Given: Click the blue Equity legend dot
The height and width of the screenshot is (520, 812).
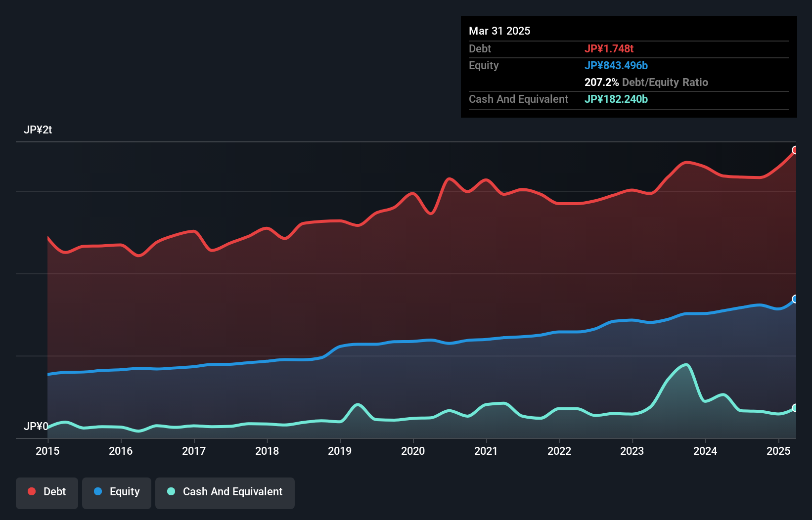Looking at the screenshot, I should coord(98,491).
